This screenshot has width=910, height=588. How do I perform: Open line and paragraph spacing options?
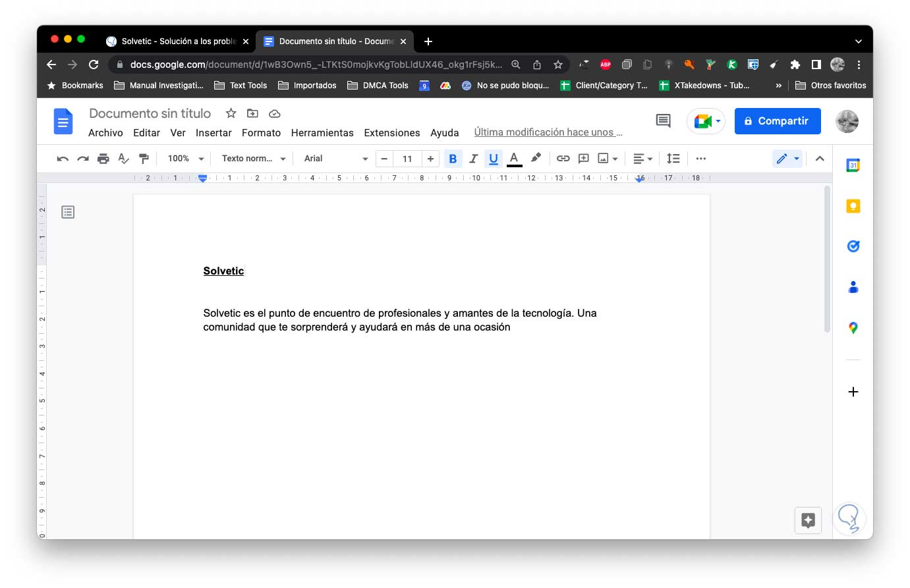click(673, 159)
